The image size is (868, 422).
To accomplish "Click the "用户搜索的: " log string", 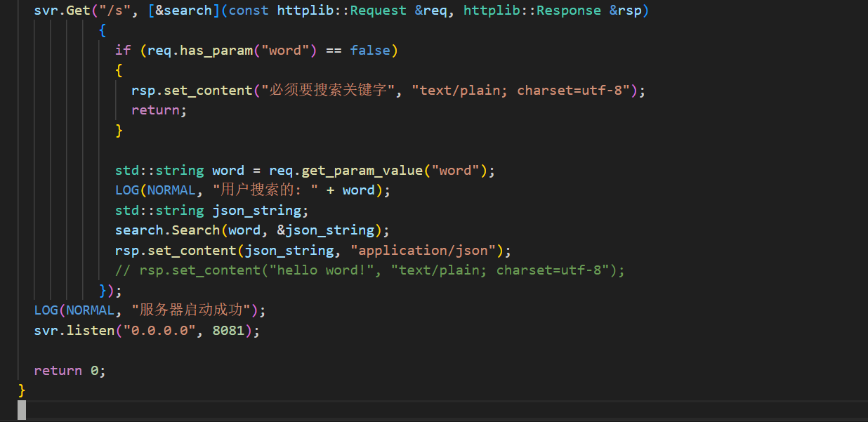I will point(265,190).
